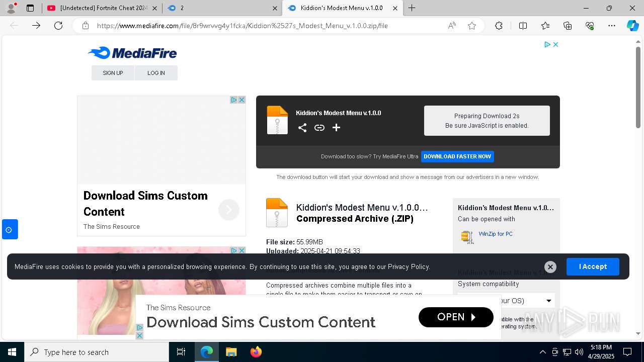Image resolution: width=644 pixels, height=362 pixels.
Task: Copy the file link icon
Action: coord(319,128)
